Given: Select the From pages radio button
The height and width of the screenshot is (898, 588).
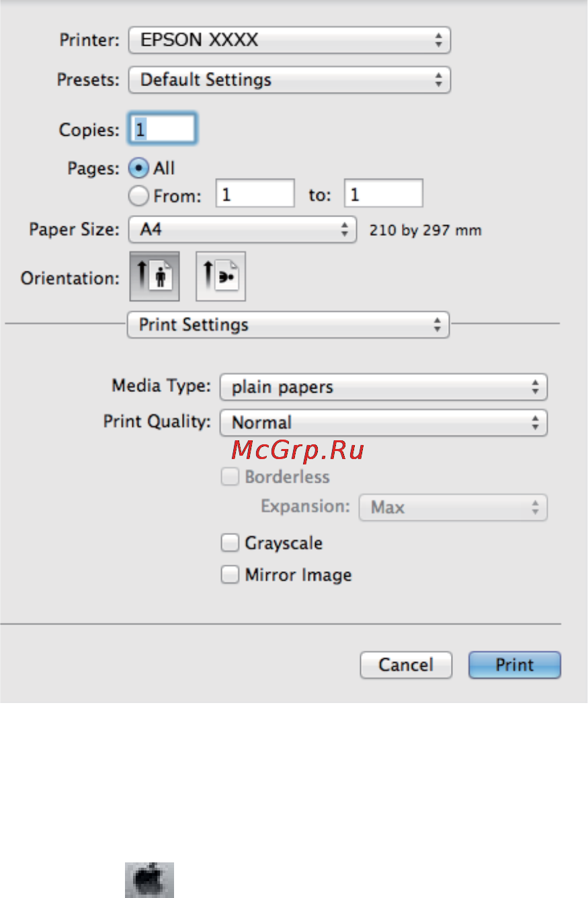Looking at the screenshot, I should click(138, 195).
